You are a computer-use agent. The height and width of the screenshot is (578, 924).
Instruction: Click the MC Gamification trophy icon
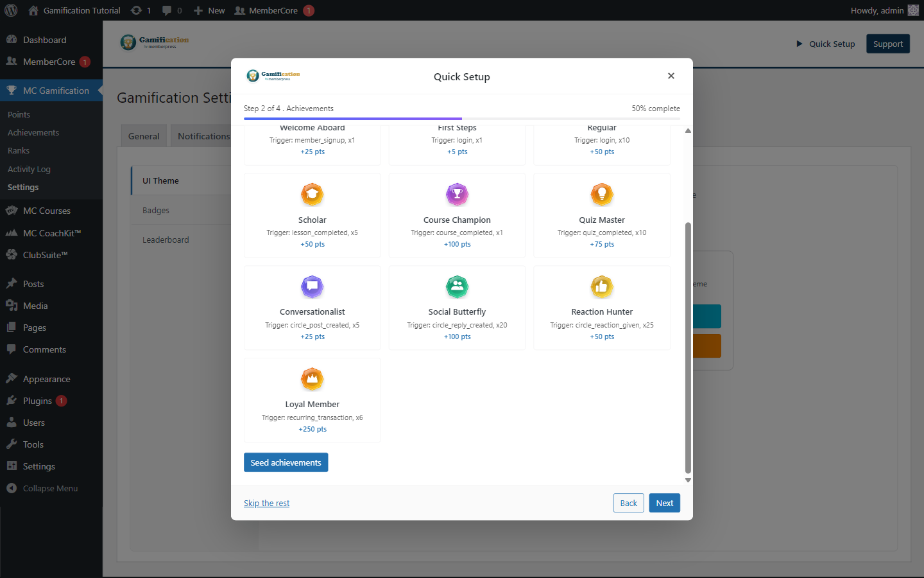12,91
